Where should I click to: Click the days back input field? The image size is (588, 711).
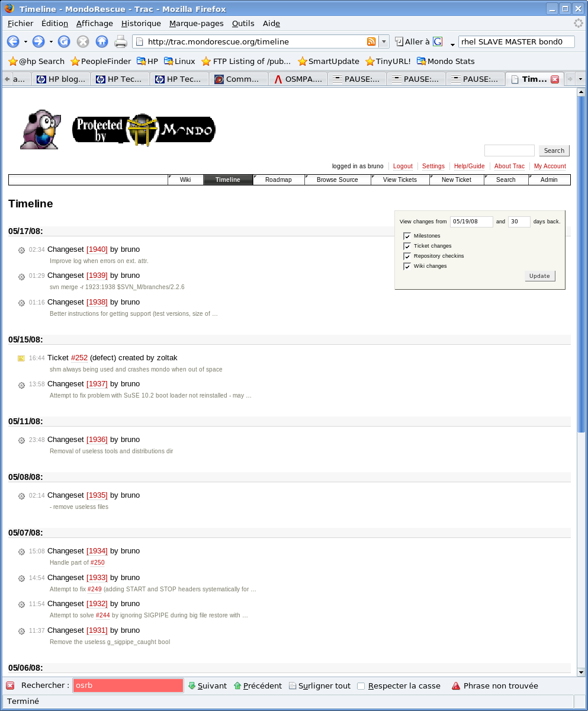(x=519, y=222)
